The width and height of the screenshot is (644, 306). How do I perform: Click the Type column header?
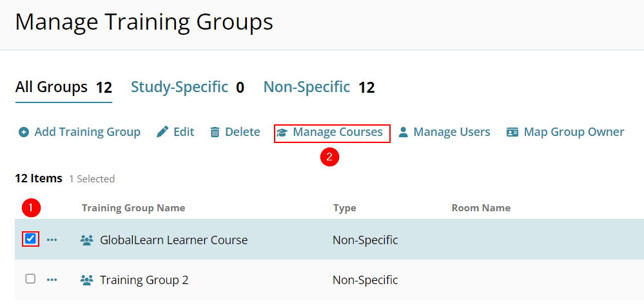tap(345, 208)
